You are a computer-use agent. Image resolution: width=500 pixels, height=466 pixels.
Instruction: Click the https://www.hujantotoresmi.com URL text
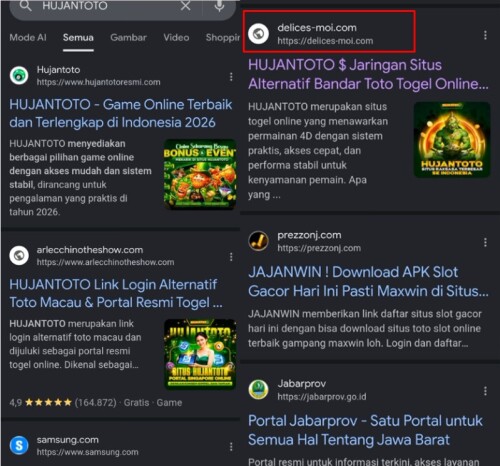coord(98,82)
